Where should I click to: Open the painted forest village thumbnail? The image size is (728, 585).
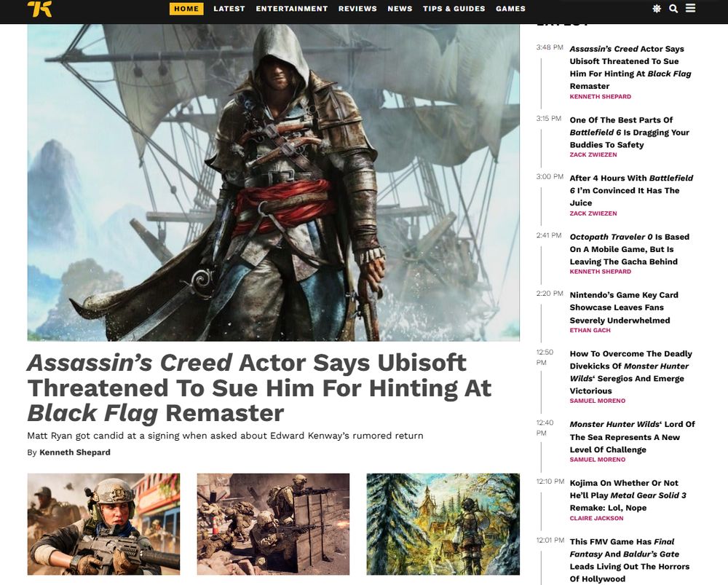[x=443, y=524]
